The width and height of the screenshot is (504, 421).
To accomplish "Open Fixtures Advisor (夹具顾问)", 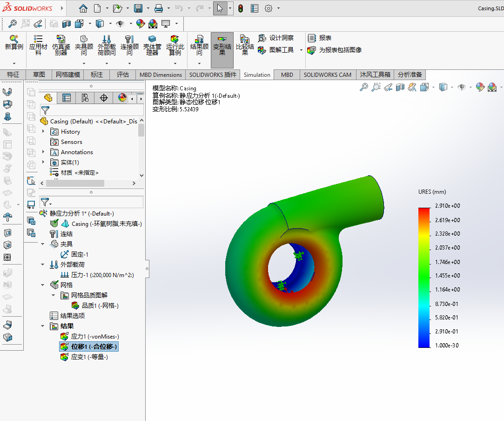I will (84, 45).
